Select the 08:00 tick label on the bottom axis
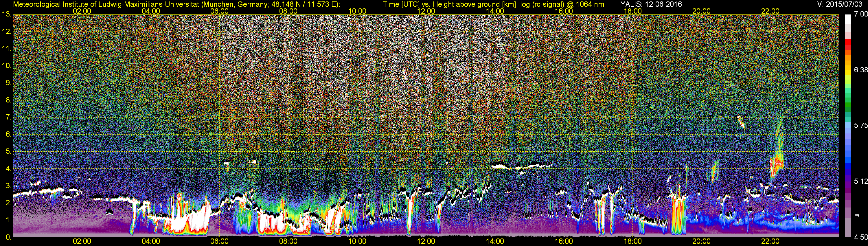Screen dimensions: 868x246 288,241
